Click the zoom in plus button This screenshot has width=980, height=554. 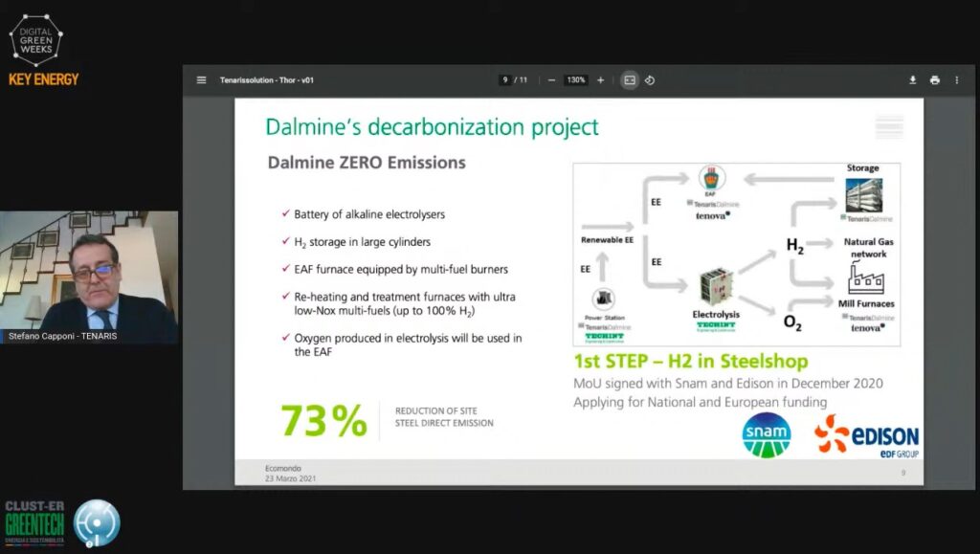pyautogui.click(x=601, y=80)
